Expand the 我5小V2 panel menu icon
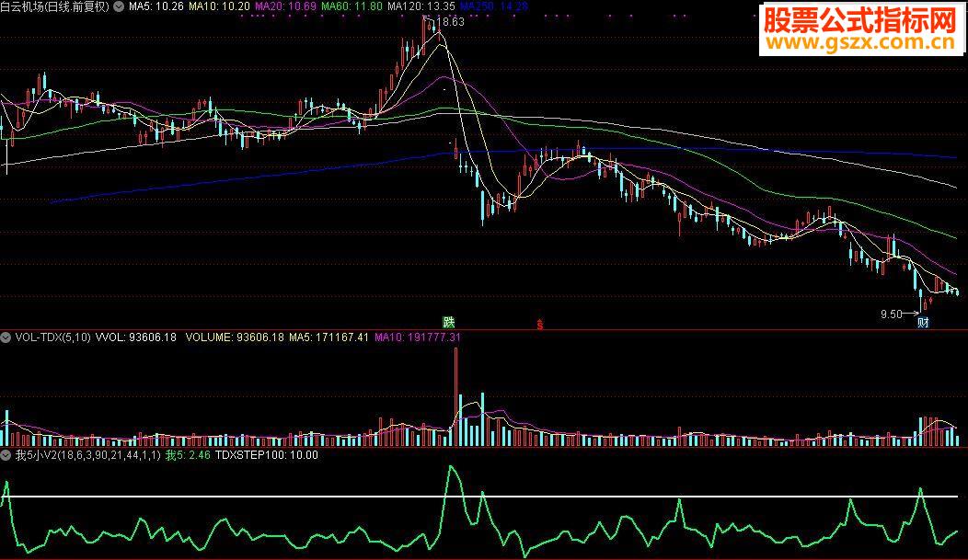Image resolution: width=968 pixels, height=560 pixels. pyautogui.click(x=6, y=456)
